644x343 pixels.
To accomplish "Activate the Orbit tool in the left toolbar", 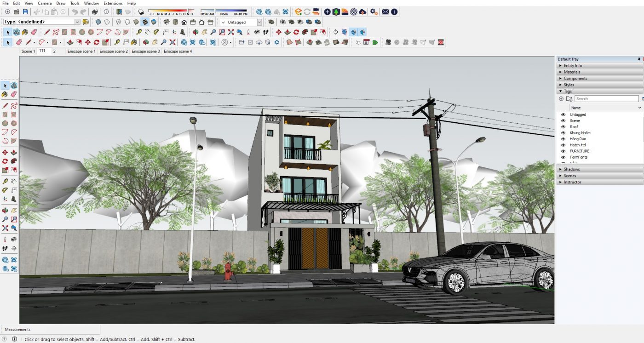I will click(x=5, y=211).
